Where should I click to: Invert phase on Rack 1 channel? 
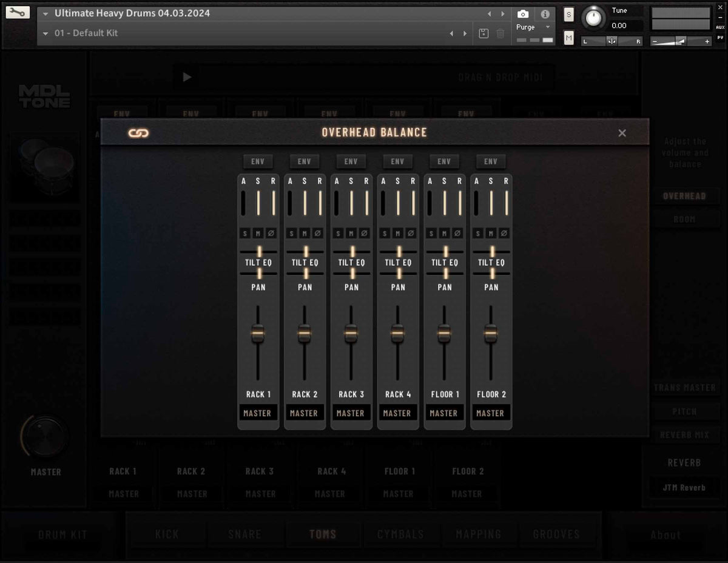[271, 233]
